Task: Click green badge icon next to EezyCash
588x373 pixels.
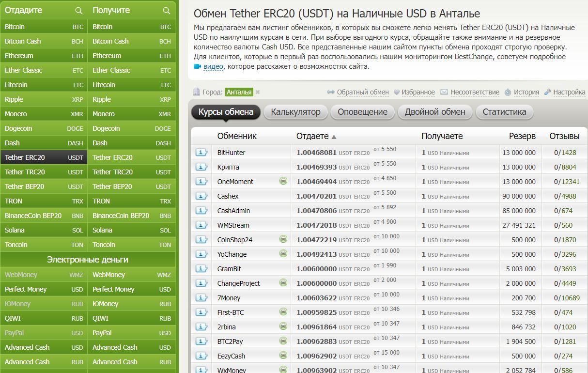Action: coord(283,355)
